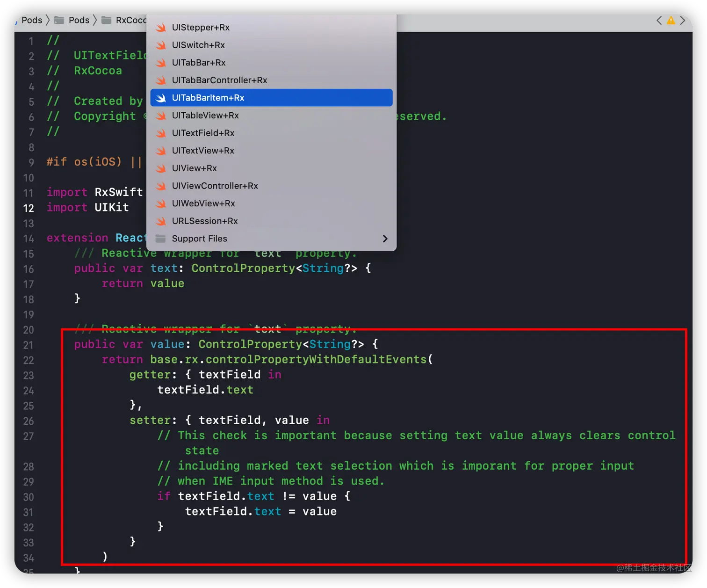The image size is (707, 588).
Task: Click the first Pods breadcrumb label
Action: point(32,20)
